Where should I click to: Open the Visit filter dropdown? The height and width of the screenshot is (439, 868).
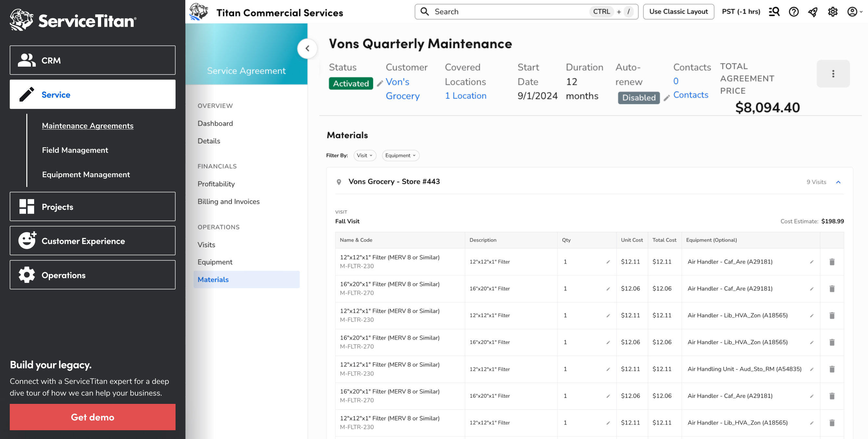pos(364,155)
